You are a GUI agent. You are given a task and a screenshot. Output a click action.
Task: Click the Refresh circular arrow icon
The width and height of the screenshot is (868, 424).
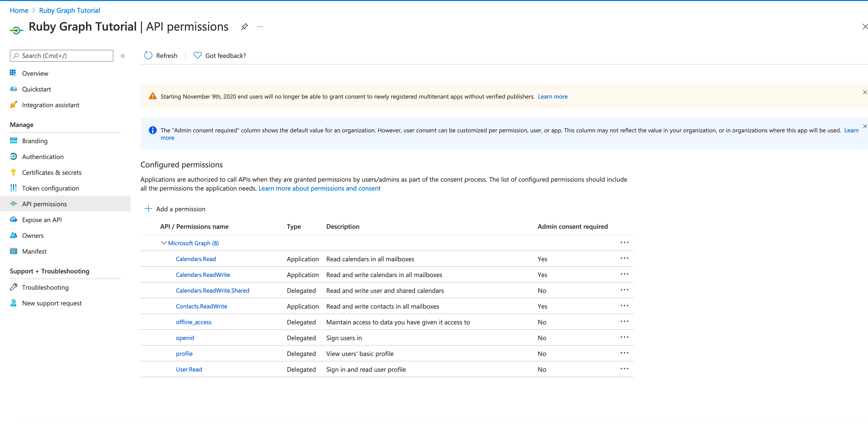point(148,55)
